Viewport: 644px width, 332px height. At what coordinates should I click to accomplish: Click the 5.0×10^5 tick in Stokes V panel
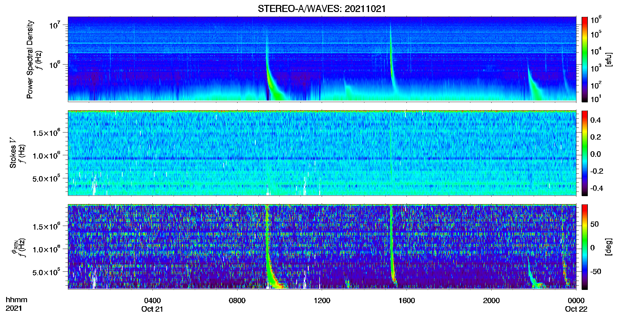[x=46, y=178]
